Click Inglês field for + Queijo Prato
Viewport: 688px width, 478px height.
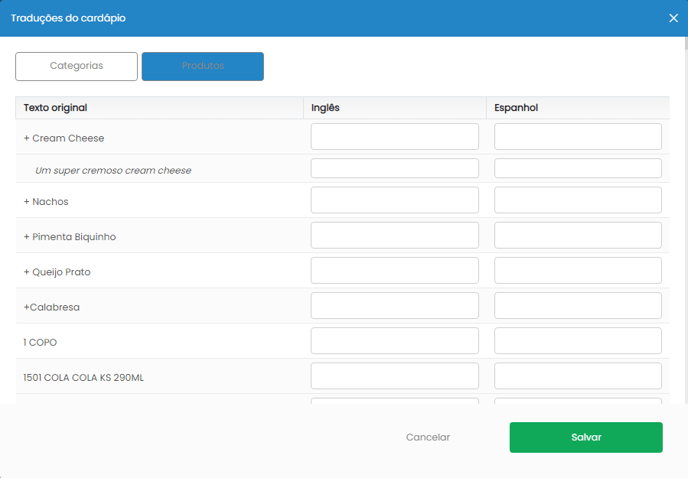pos(394,270)
